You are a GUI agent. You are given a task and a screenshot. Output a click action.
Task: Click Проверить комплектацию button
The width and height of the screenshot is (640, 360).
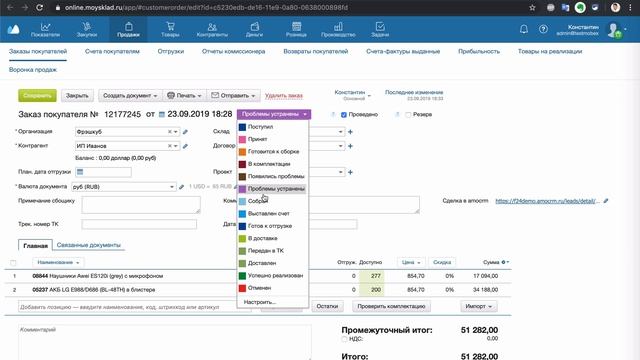tap(391, 306)
